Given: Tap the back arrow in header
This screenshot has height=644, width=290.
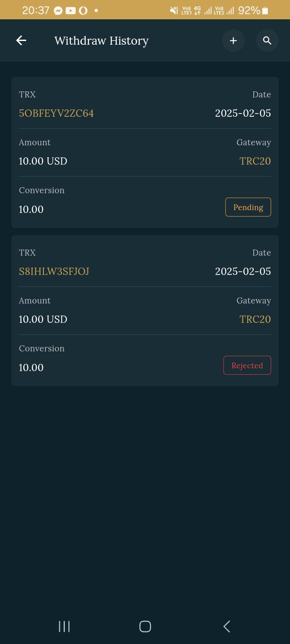Looking at the screenshot, I should pyautogui.click(x=21, y=40).
